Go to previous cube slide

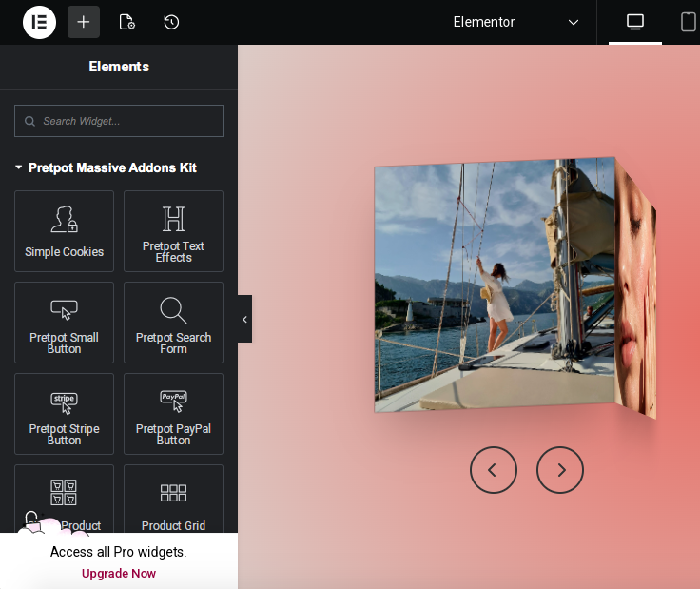click(494, 470)
